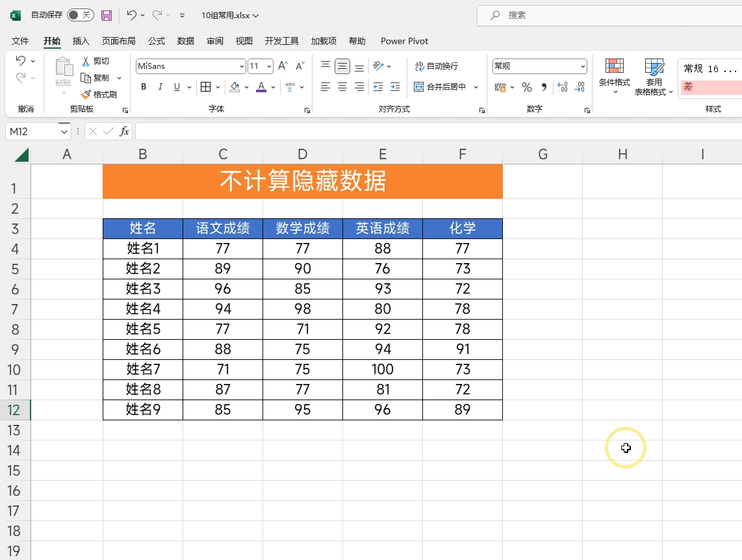
Task: Toggle underline on selected text
Action: [175, 86]
